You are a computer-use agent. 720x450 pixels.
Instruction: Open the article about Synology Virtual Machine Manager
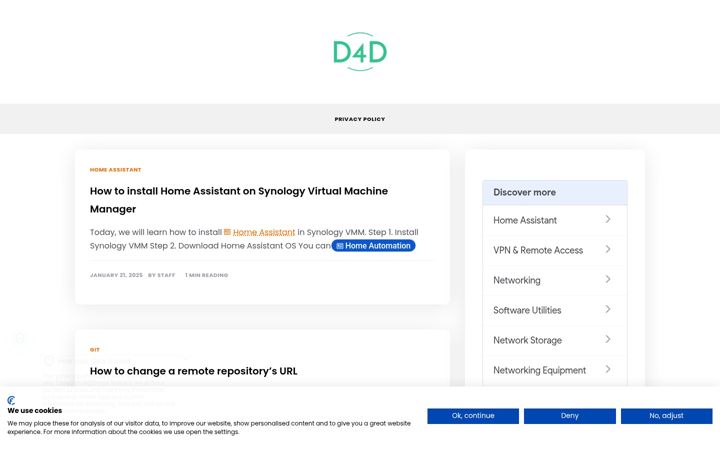coord(239,200)
